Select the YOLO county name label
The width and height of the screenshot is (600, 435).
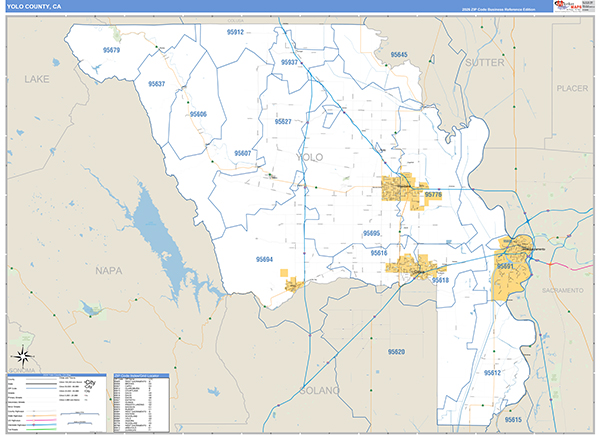[x=310, y=157]
